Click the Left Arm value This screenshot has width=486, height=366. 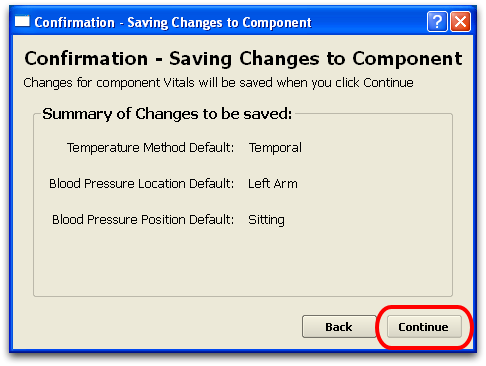(273, 184)
